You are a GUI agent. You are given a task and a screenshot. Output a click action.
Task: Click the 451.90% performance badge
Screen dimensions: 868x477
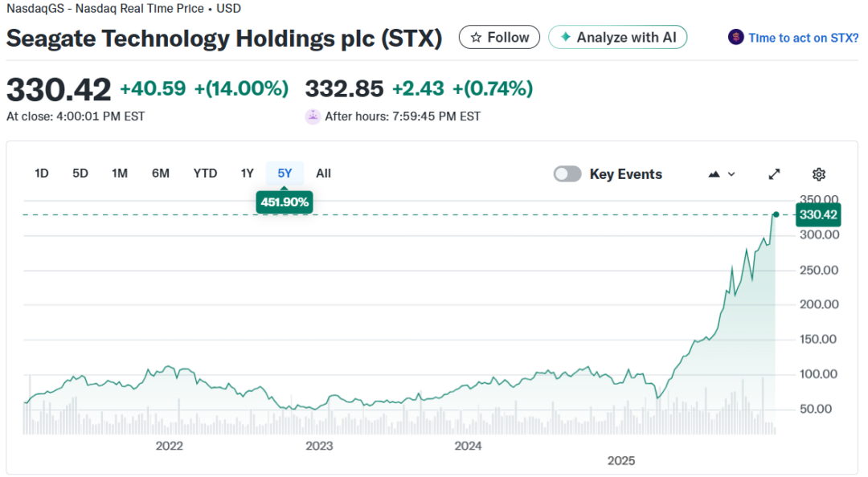(x=285, y=202)
